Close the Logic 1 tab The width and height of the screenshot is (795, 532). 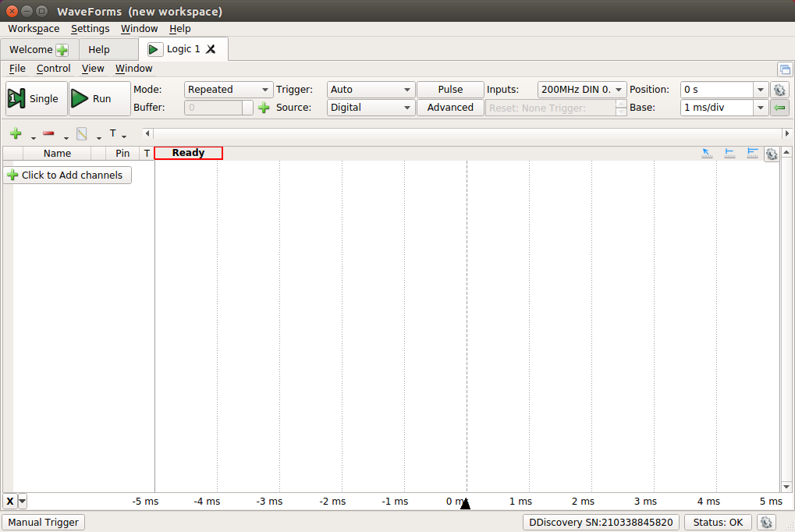[211, 49]
